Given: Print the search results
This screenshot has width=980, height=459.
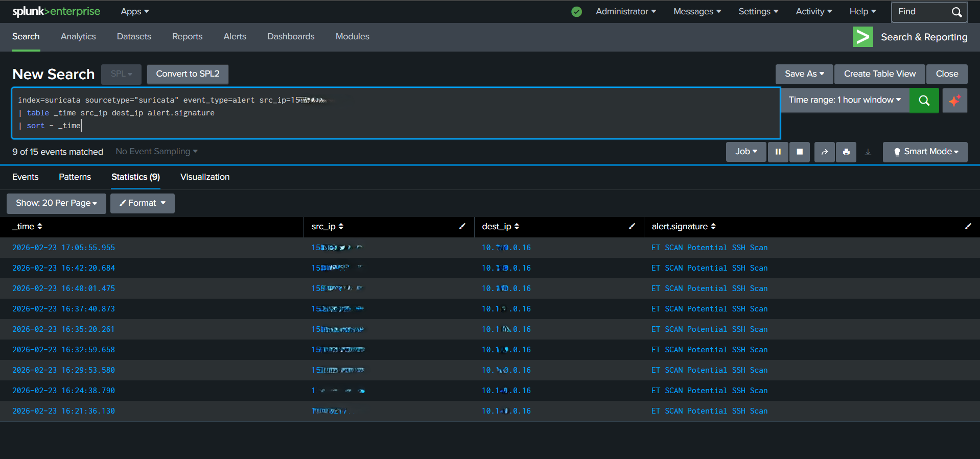Looking at the screenshot, I should [846, 152].
